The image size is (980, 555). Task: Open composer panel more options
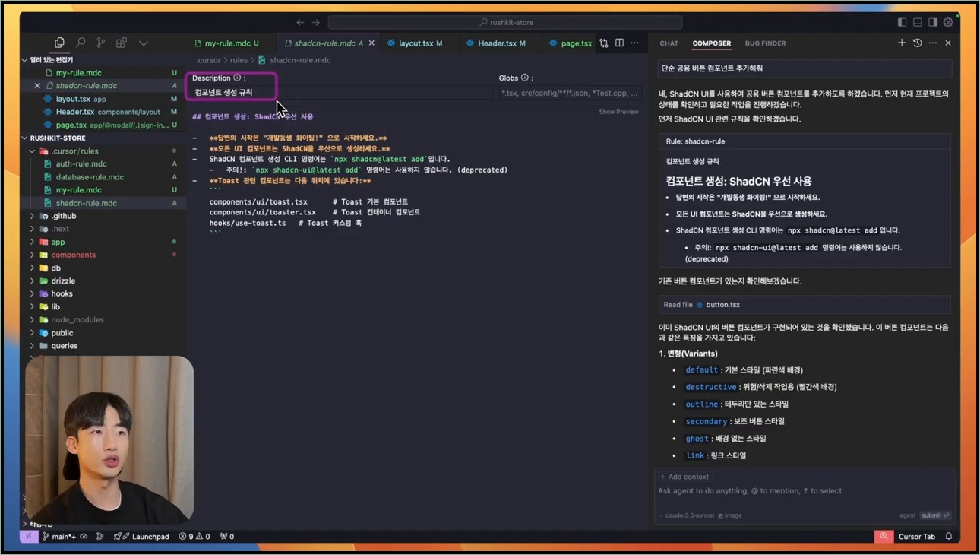[933, 43]
